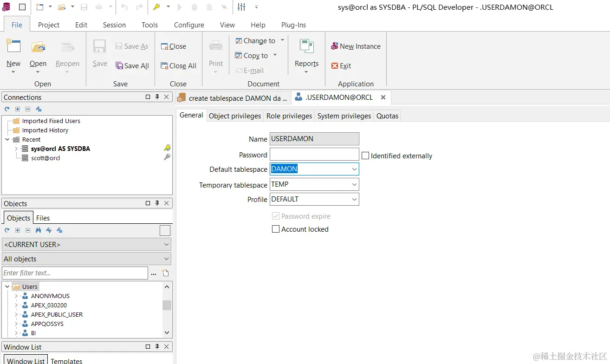Pin the Window List panel

point(157,347)
